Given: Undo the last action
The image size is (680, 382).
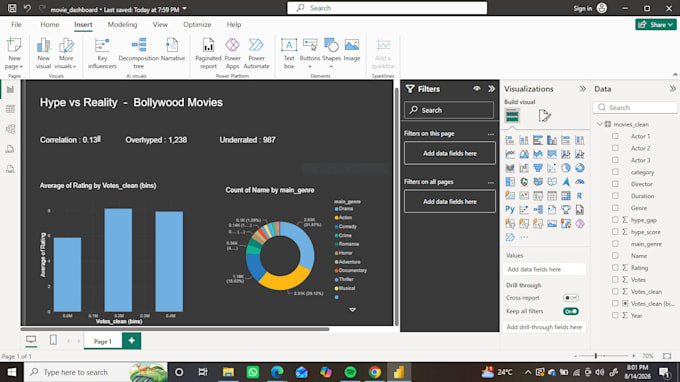Looking at the screenshot, I should tap(27, 8).
